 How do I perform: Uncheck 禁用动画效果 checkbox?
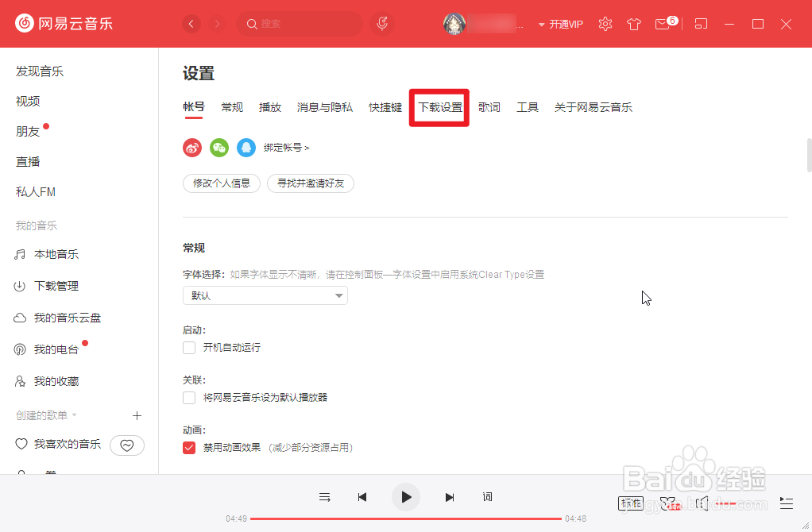tap(189, 448)
